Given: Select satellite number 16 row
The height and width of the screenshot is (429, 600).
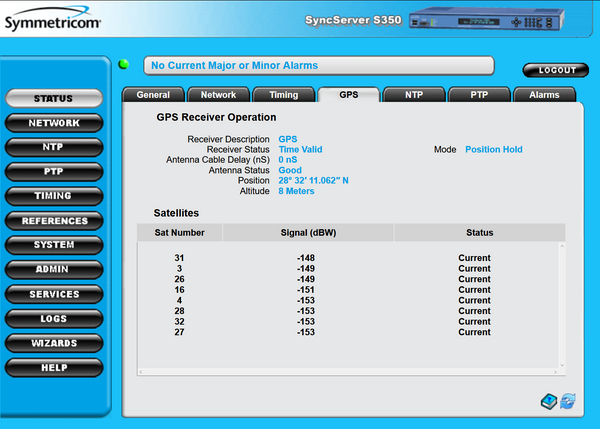Looking at the screenshot, I should [348, 290].
